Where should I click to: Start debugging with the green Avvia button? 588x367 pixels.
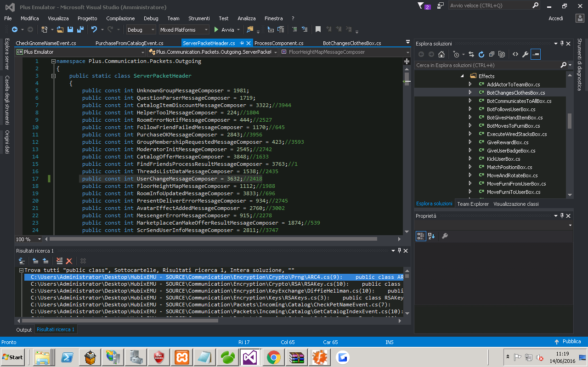click(x=225, y=30)
